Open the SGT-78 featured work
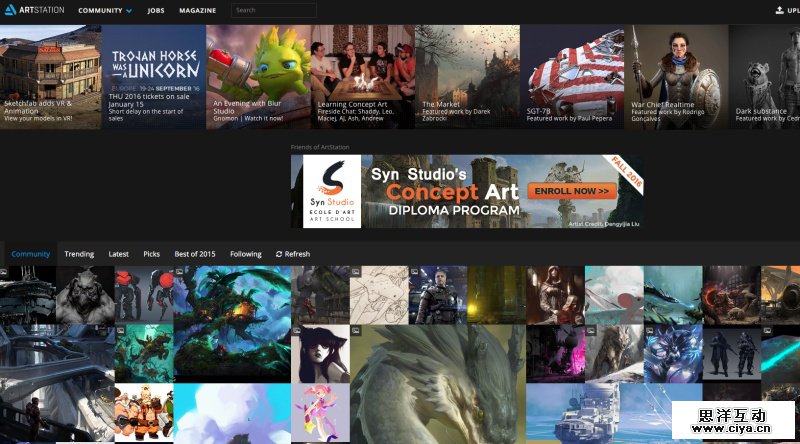Screen dimensions: 800x444 click(572, 77)
